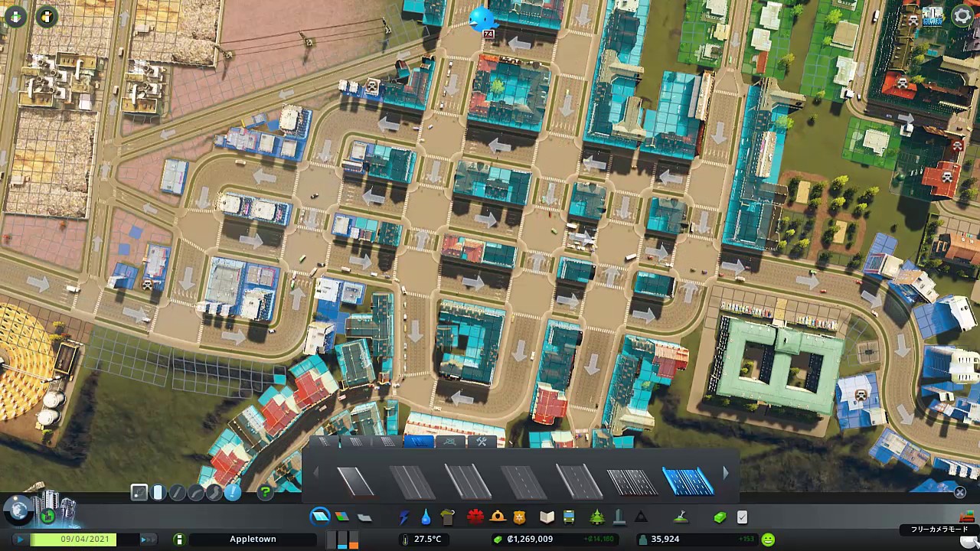The width and height of the screenshot is (980, 551).
Task: Change simulation speed arrows
Action: [x=147, y=540]
